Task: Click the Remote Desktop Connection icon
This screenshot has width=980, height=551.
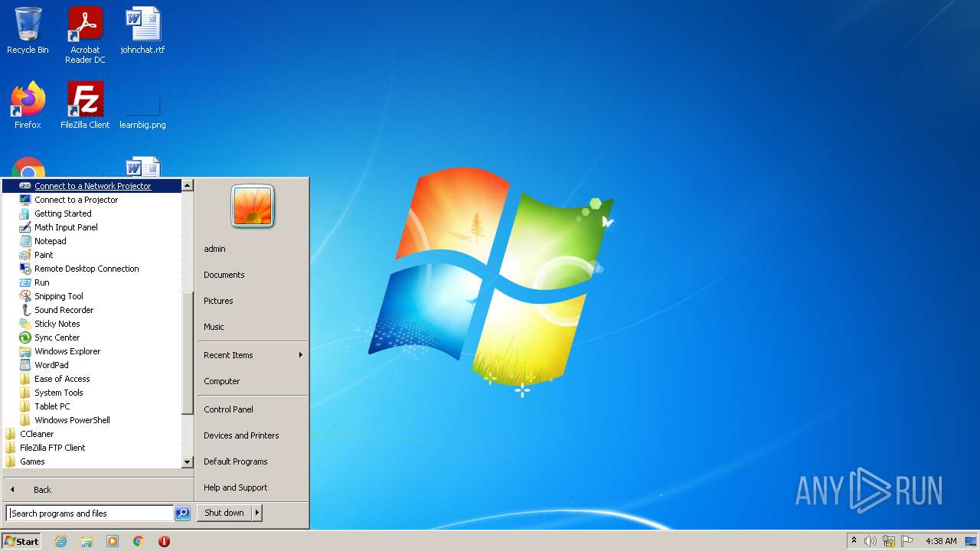Action: [24, 269]
